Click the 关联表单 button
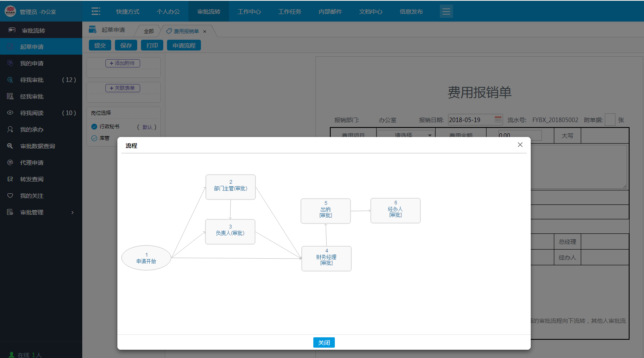Image resolution: width=644 pixels, height=358 pixels. coord(123,88)
